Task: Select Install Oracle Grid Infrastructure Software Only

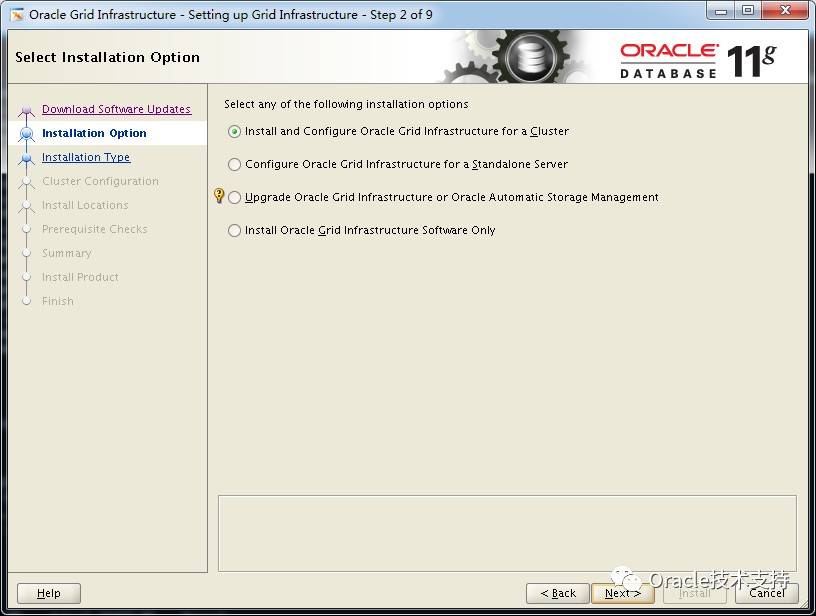Action: tap(235, 230)
